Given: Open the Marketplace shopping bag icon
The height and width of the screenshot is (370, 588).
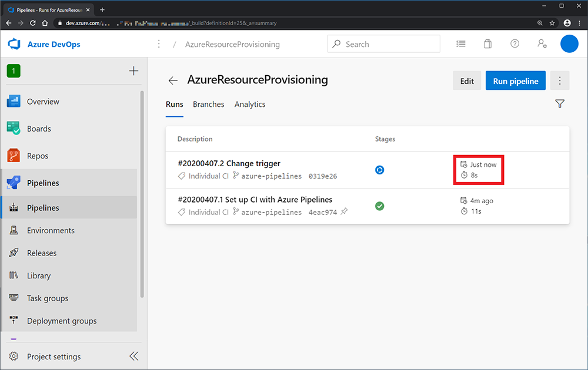Looking at the screenshot, I should 487,44.
